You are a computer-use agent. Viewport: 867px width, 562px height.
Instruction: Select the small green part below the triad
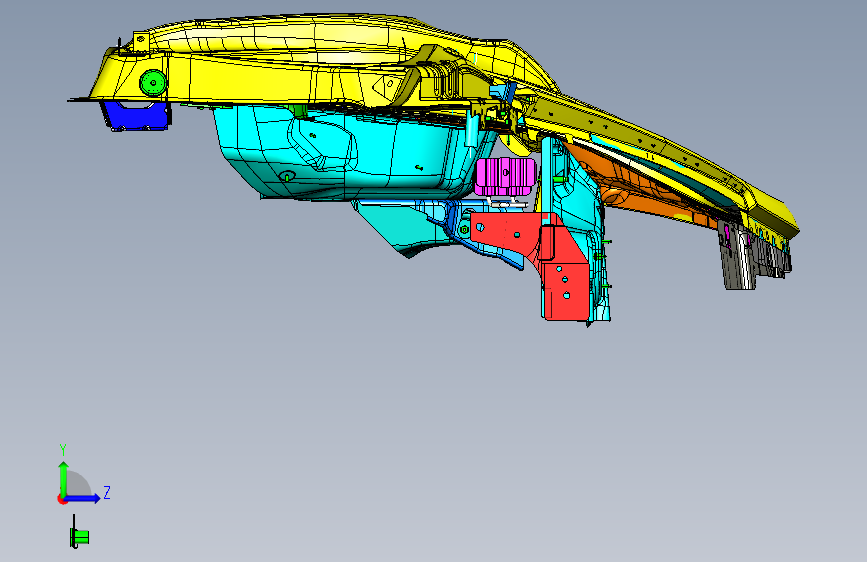[79, 536]
